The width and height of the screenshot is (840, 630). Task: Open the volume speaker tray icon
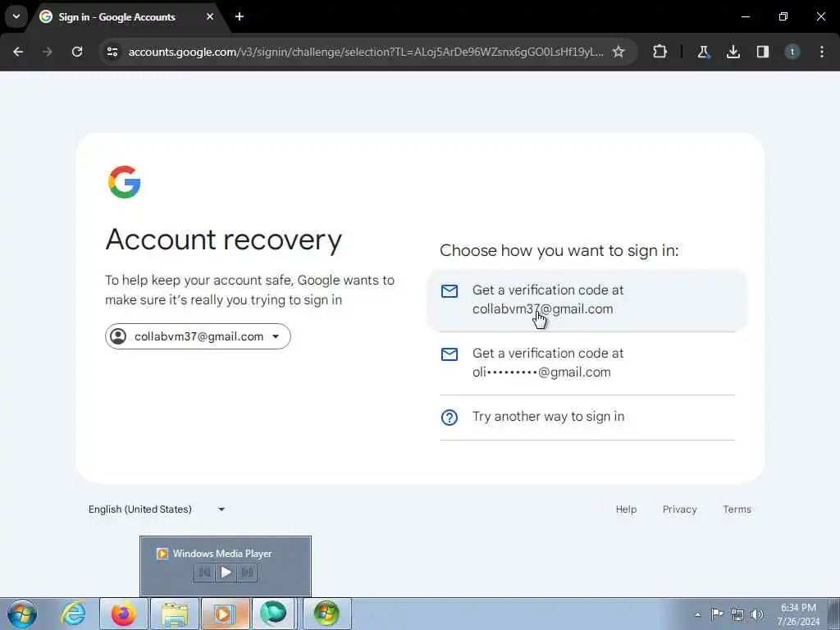click(x=757, y=614)
